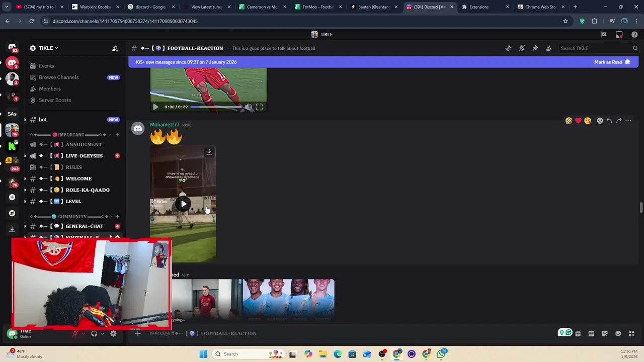Switch to Chrome Web Store tab
Image resolution: width=644 pixels, height=362 pixels.
tap(540, 7)
